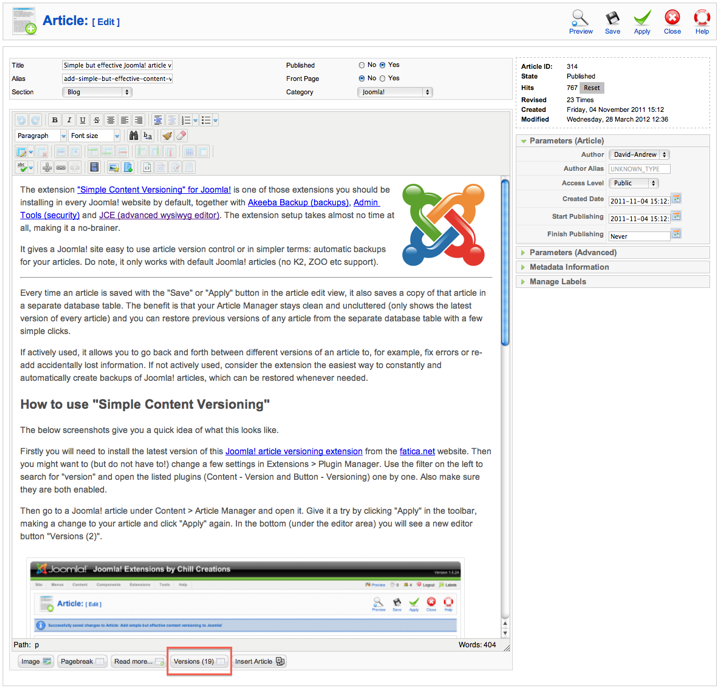Open the Start Publishing calendar picker

tap(676, 216)
